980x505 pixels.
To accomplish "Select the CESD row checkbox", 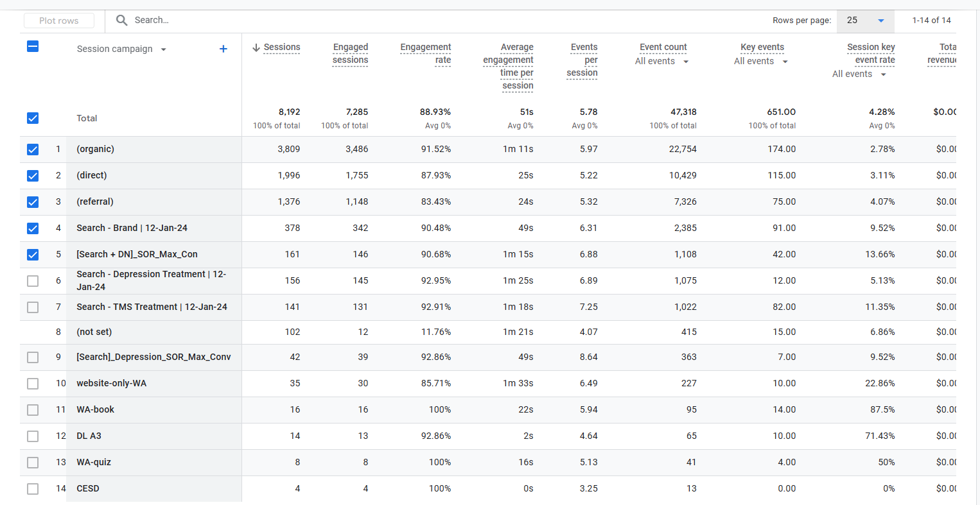I will [33, 489].
